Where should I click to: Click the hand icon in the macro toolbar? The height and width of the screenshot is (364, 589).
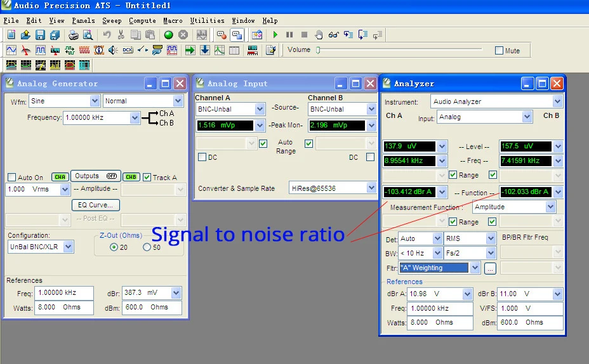(x=319, y=35)
